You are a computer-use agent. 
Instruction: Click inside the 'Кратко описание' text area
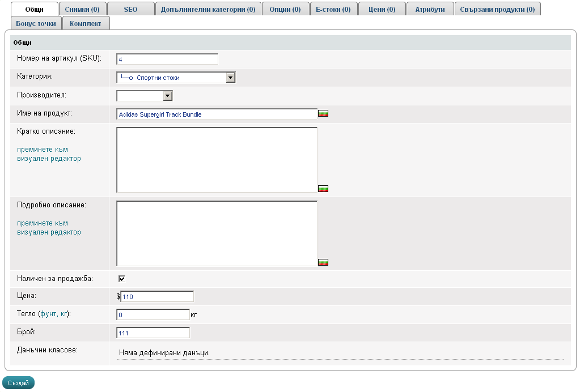coord(217,160)
